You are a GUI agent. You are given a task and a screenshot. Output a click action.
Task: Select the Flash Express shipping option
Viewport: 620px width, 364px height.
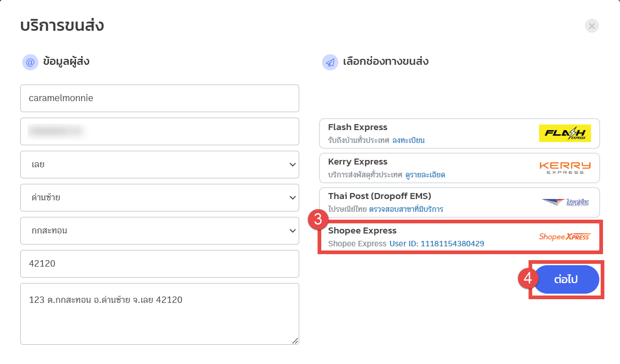(x=460, y=134)
